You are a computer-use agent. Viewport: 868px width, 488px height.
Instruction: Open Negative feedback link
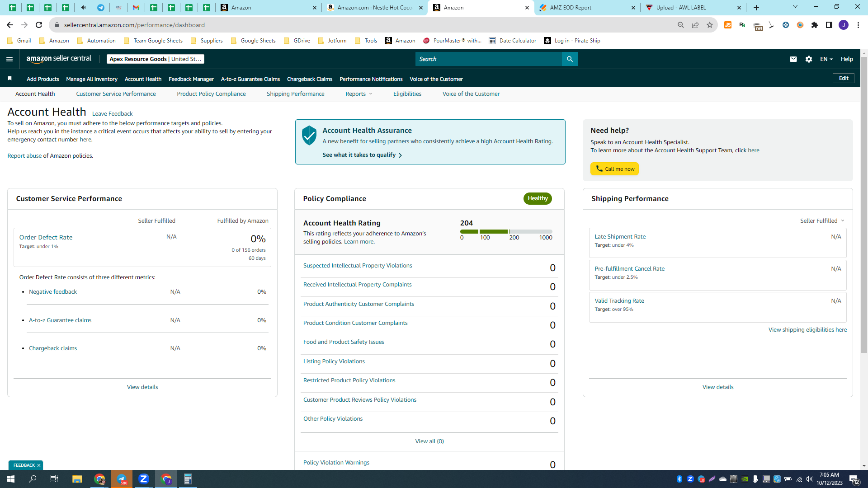(x=53, y=292)
